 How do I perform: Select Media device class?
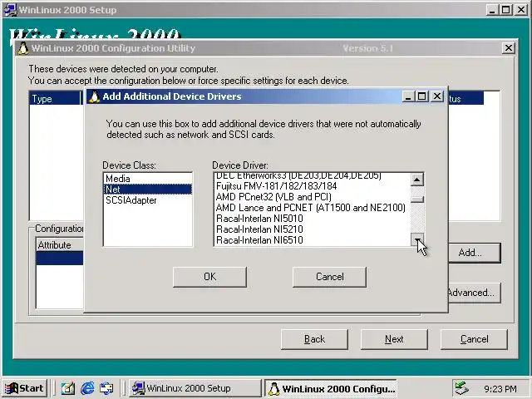148,179
